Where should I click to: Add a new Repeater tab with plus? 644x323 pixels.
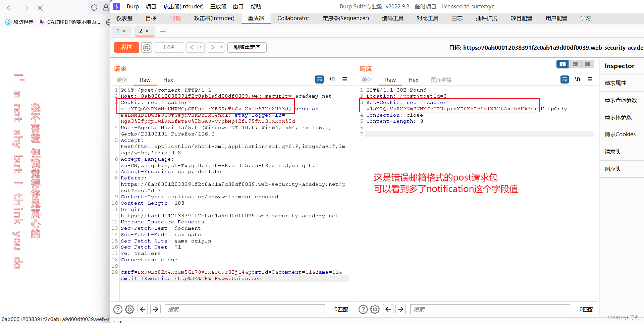163,31
